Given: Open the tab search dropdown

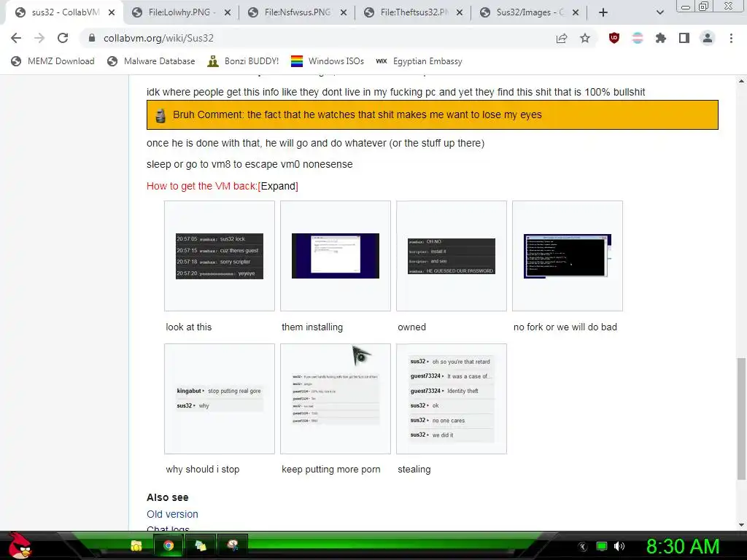Looking at the screenshot, I should click(x=659, y=12).
